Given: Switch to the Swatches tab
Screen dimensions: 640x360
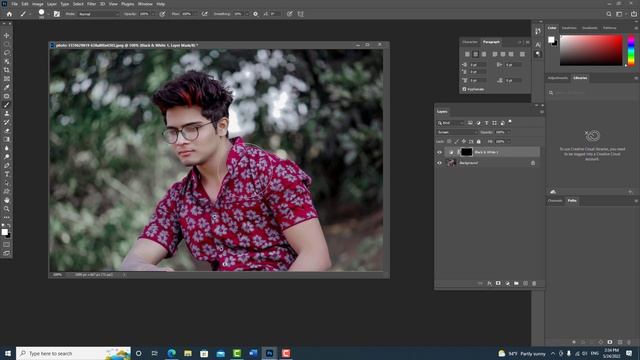Looking at the screenshot, I should tap(569, 28).
